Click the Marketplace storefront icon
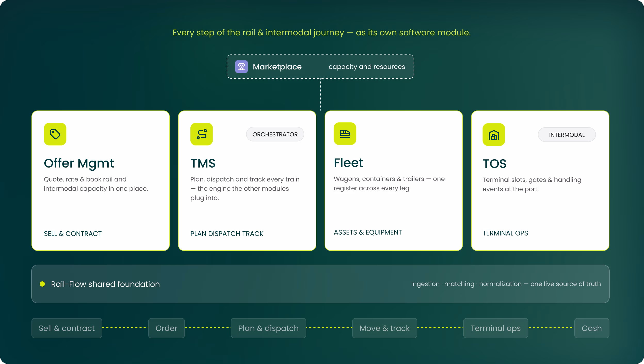Screen dimensions: 644x364 click(x=241, y=67)
